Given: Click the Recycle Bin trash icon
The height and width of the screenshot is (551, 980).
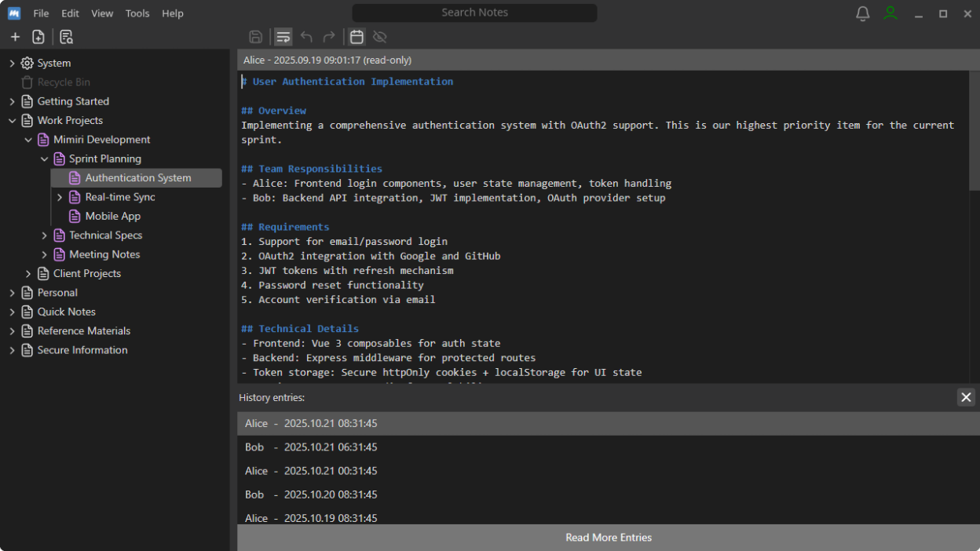Looking at the screenshot, I should (x=27, y=82).
